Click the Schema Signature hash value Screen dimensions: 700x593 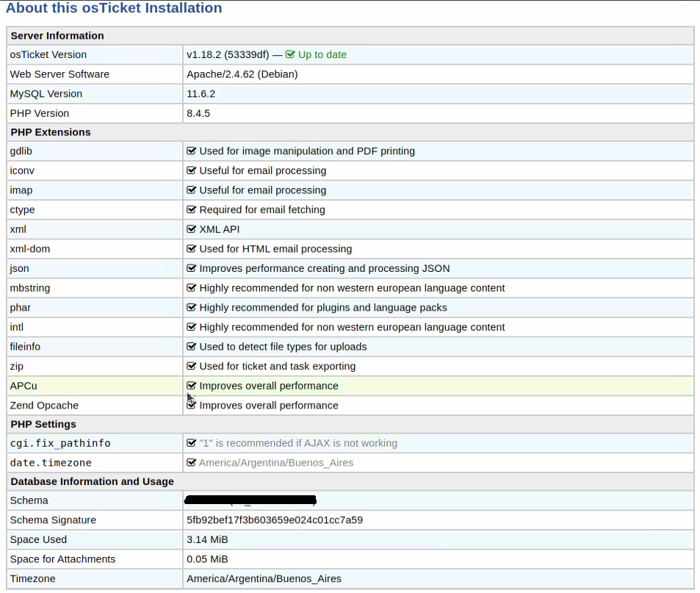pos(274,520)
